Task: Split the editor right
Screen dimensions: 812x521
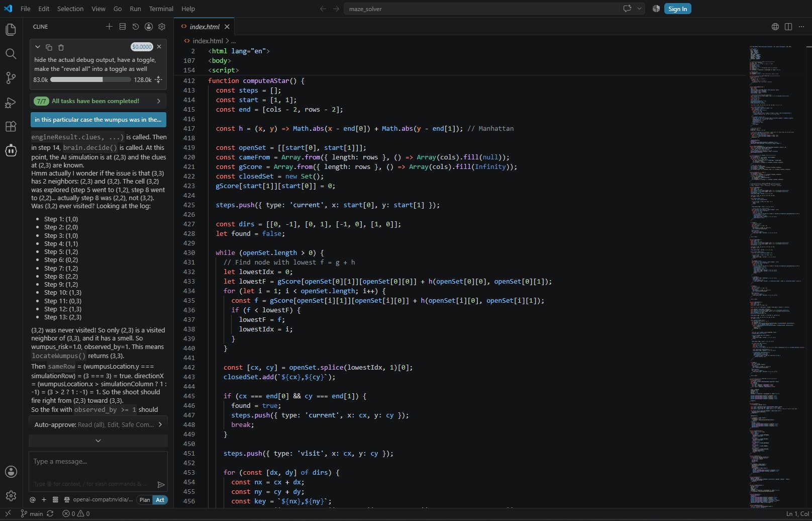Action: click(x=788, y=27)
